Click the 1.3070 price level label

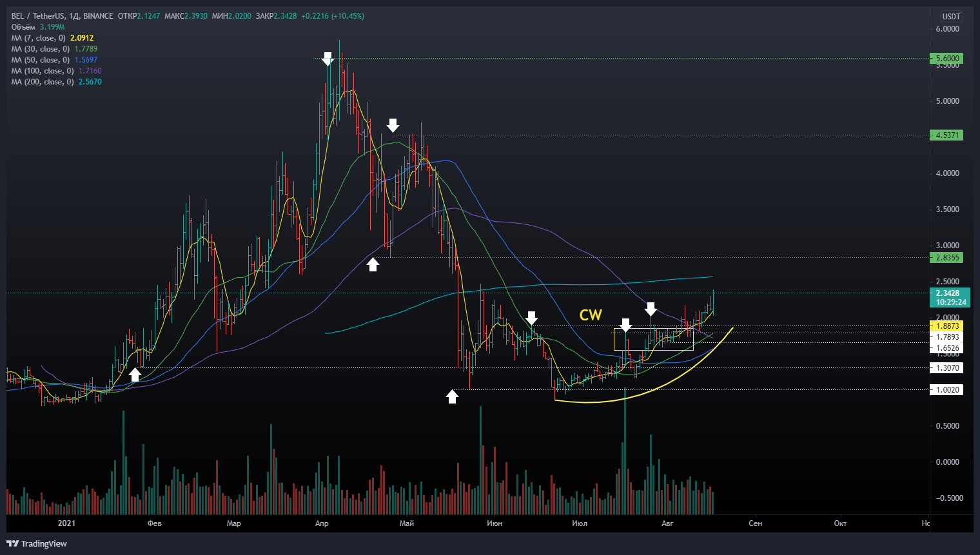tap(947, 368)
